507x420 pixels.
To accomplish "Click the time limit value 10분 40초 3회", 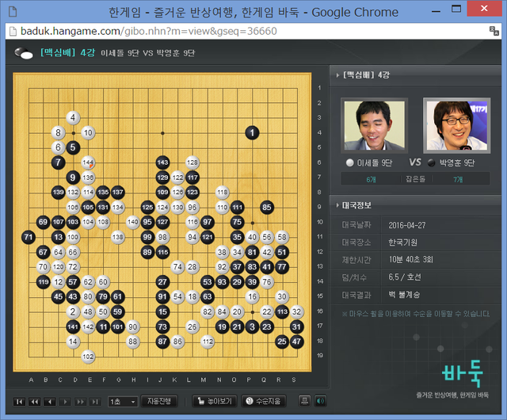I will pyautogui.click(x=410, y=259).
